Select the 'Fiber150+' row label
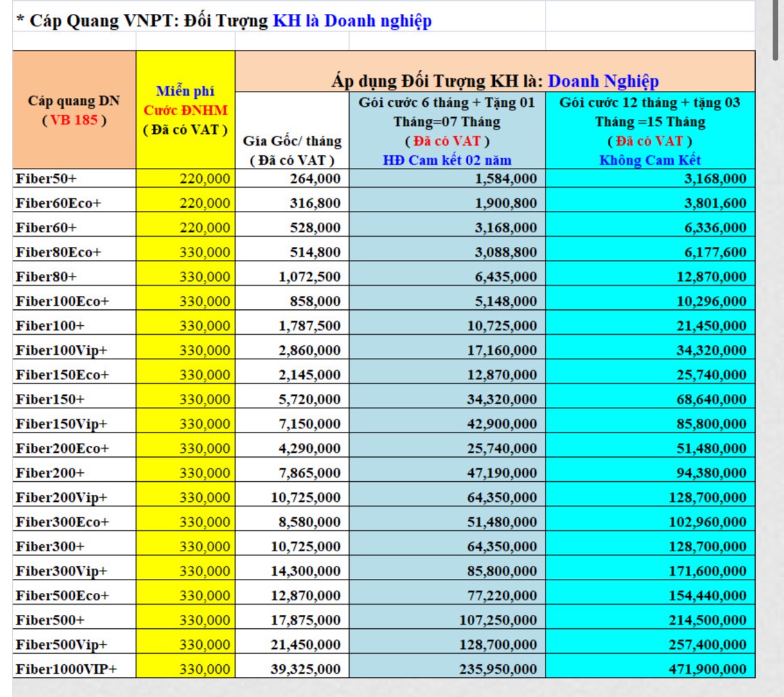This screenshot has height=697, width=784. tap(50, 400)
